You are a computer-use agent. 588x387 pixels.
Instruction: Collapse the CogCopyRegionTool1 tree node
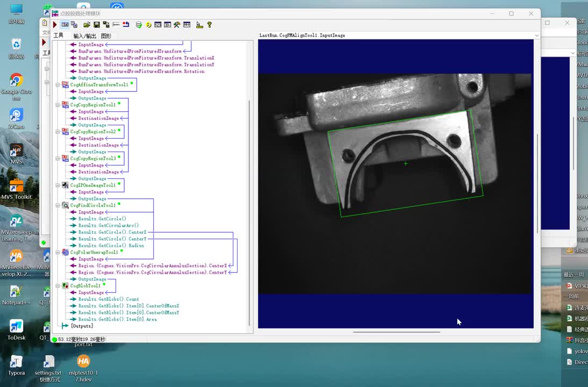click(58, 105)
